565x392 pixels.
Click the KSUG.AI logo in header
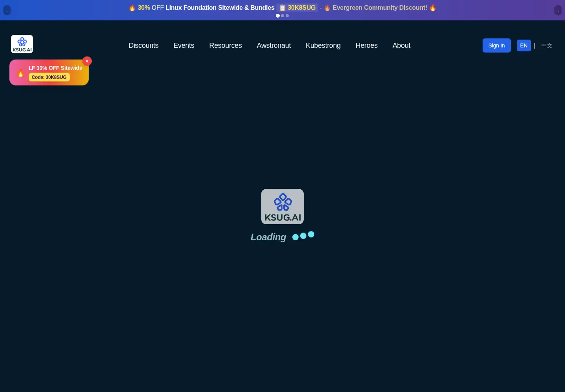[22, 44]
